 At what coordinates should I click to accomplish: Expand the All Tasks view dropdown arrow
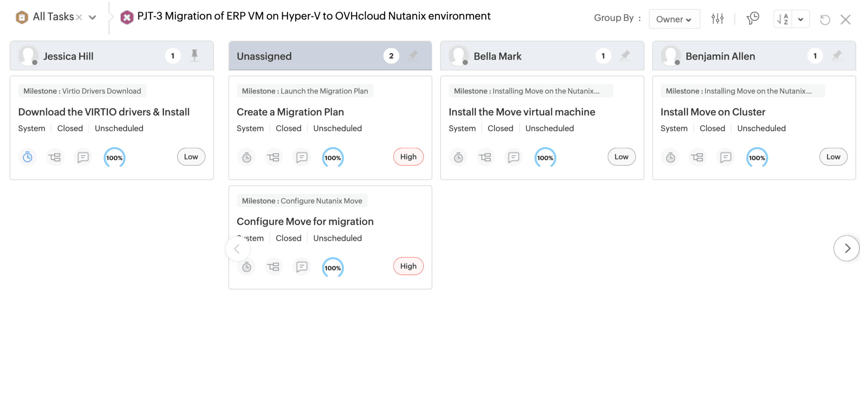(x=92, y=17)
